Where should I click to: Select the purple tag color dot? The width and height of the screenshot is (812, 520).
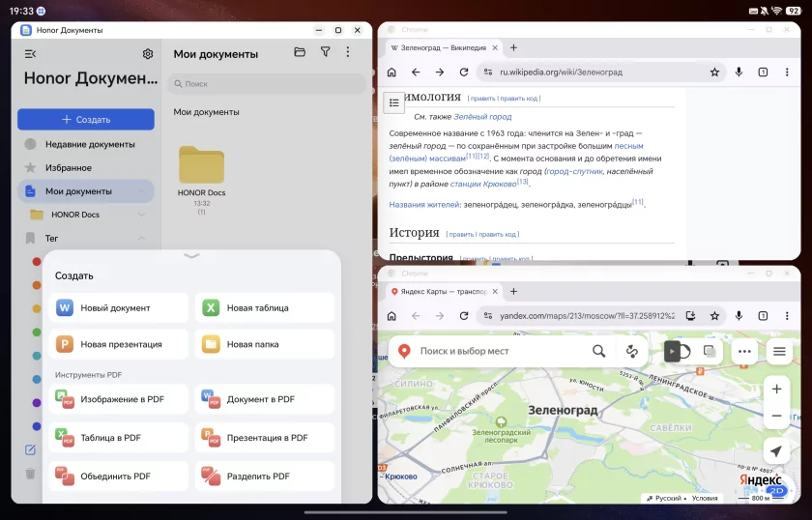coord(37,402)
